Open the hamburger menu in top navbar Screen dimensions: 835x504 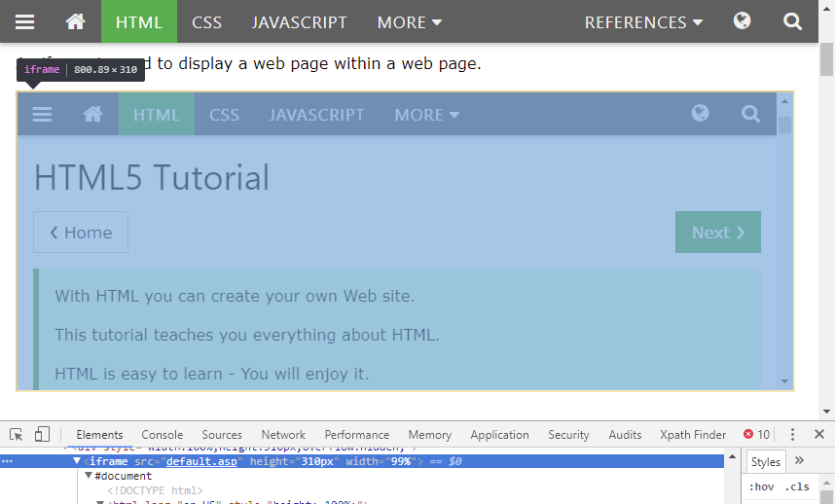coord(24,21)
